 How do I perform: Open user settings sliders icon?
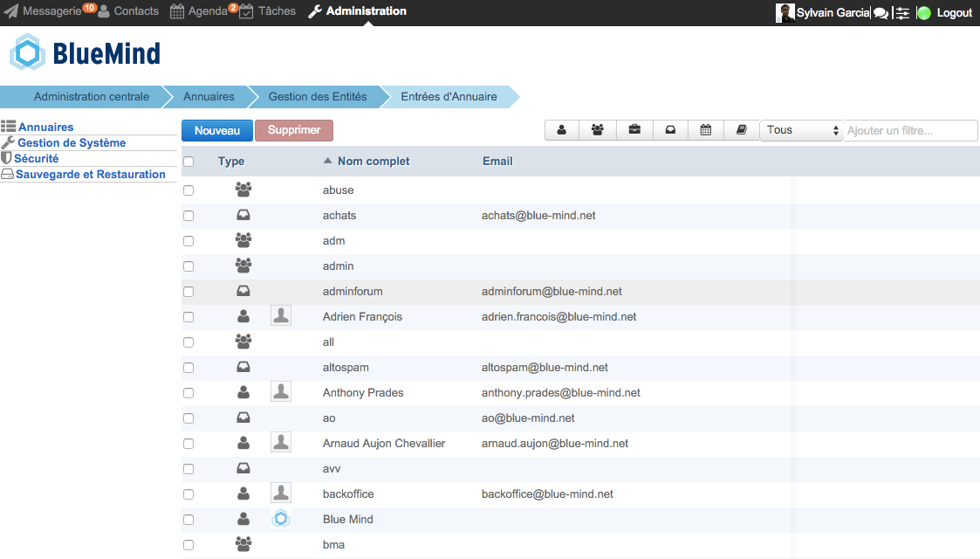(902, 12)
